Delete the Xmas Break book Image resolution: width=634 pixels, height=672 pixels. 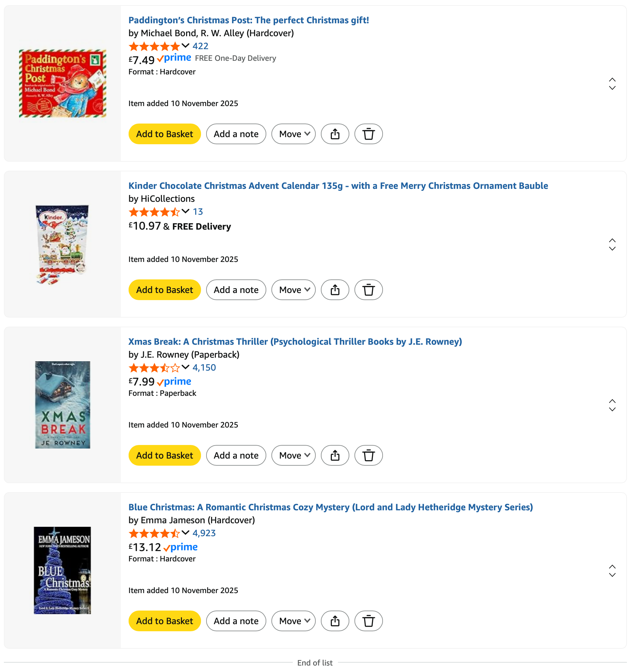pos(368,455)
